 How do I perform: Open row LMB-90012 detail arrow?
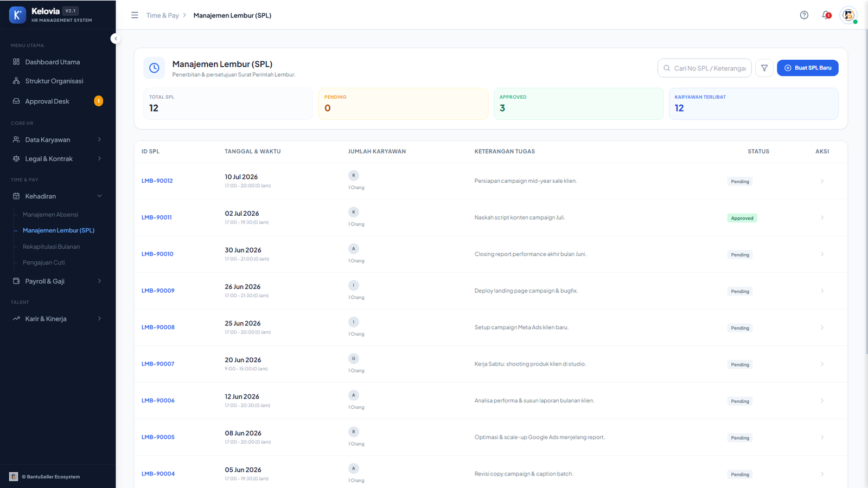tap(822, 181)
